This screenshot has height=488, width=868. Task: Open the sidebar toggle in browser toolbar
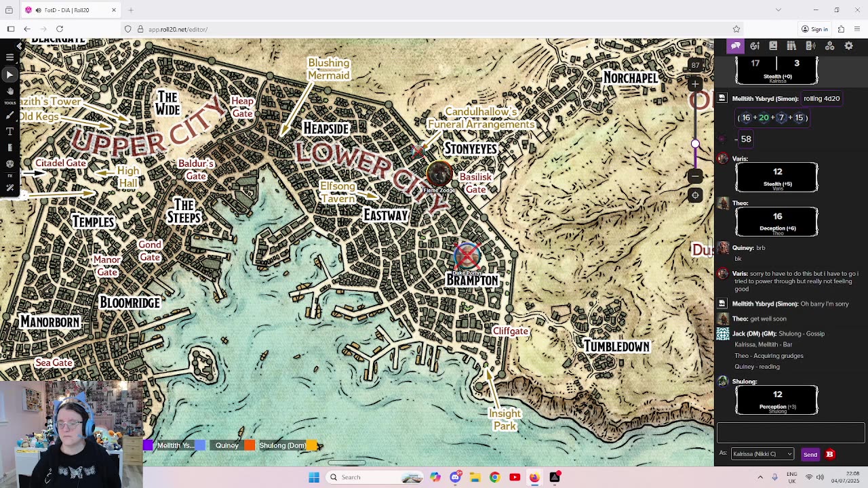point(11,29)
